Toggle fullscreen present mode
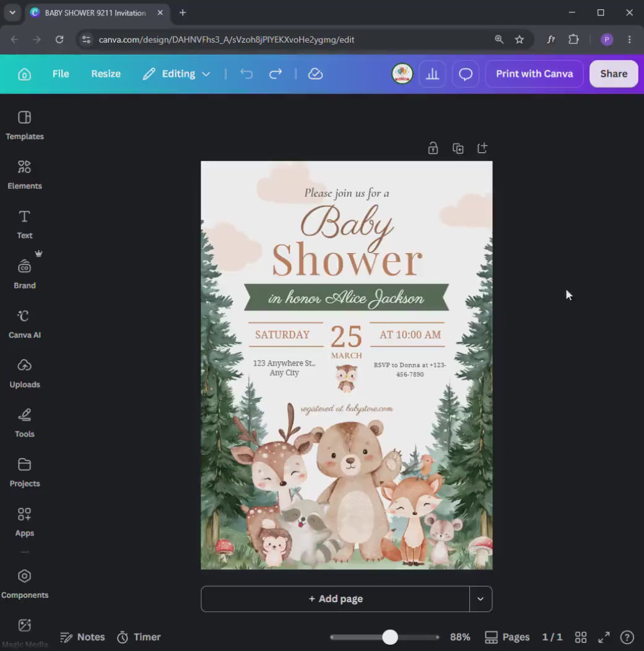This screenshot has height=651, width=644. click(x=604, y=637)
